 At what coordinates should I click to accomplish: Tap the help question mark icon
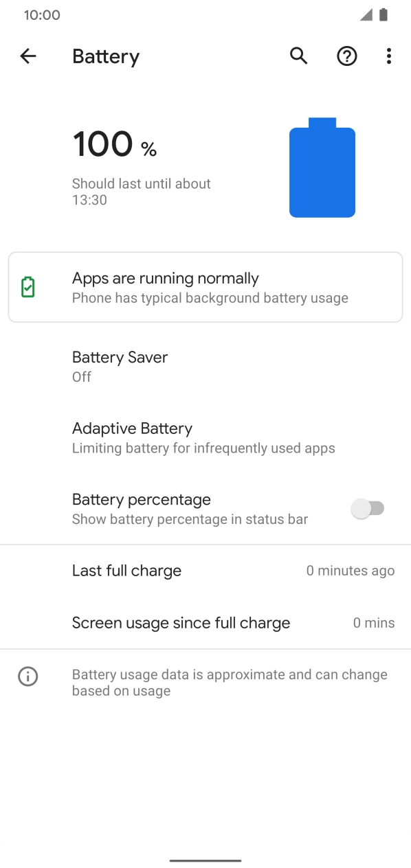pos(347,56)
